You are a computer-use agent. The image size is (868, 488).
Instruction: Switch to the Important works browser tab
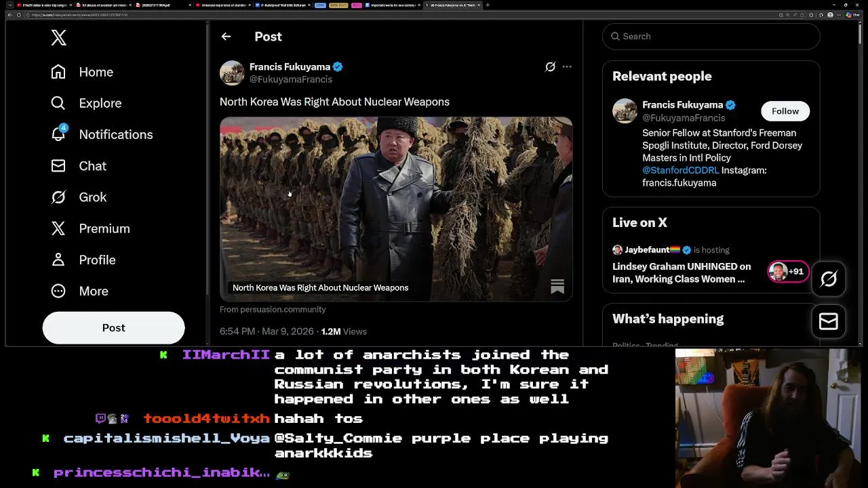click(x=392, y=5)
